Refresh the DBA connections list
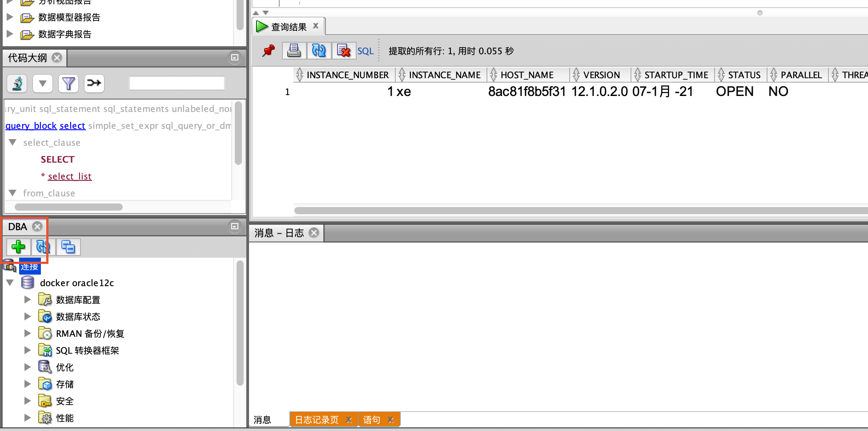The height and width of the screenshot is (431, 868). [43, 247]
